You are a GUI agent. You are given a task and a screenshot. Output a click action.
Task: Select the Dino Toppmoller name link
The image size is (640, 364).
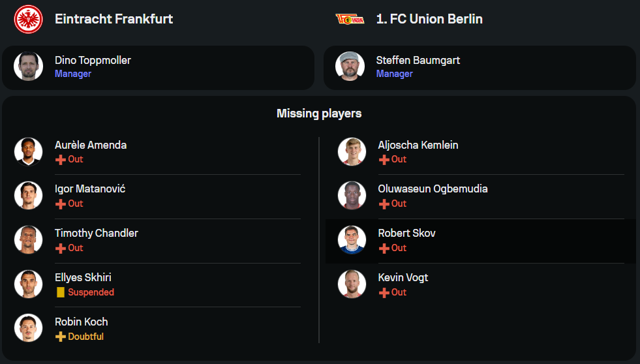pyautogui.click(x=93, y=60)
